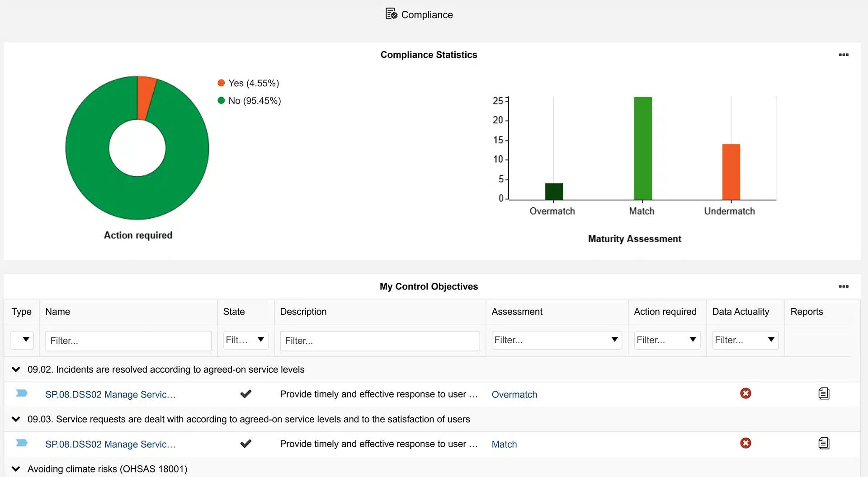The width and height of the screenshot is (868, 477).
Task: Click blue type tag icon in first row
Action: pyautogui.click(x=22, y=393)
